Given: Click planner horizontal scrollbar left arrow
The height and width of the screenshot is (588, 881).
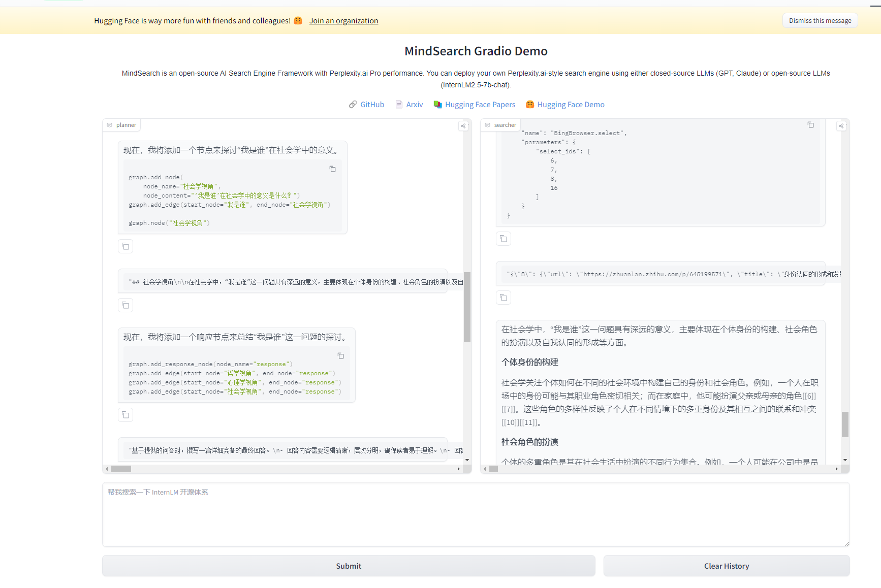Looking at the screenshot, I should pyautogui.click(x=107, y=469).
